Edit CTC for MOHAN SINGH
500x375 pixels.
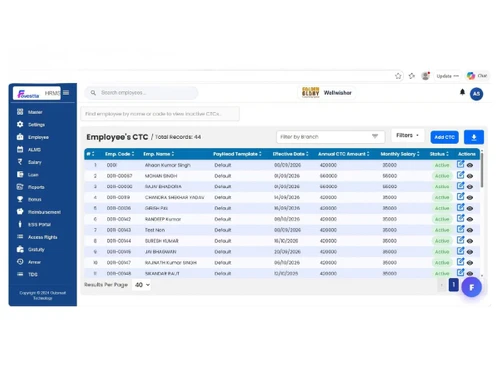click(460, 175)
